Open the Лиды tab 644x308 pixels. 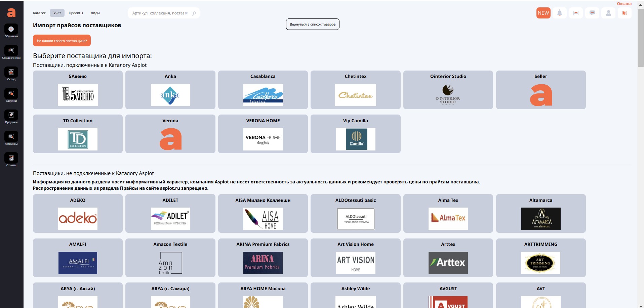pyautogui.click(x=95, y=13)
